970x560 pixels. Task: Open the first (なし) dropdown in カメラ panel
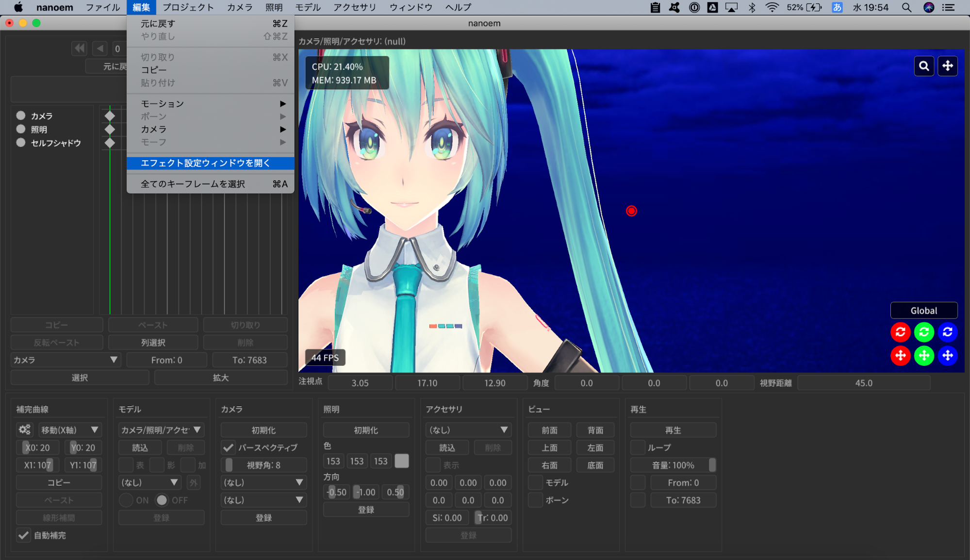[x=263, y=482]
